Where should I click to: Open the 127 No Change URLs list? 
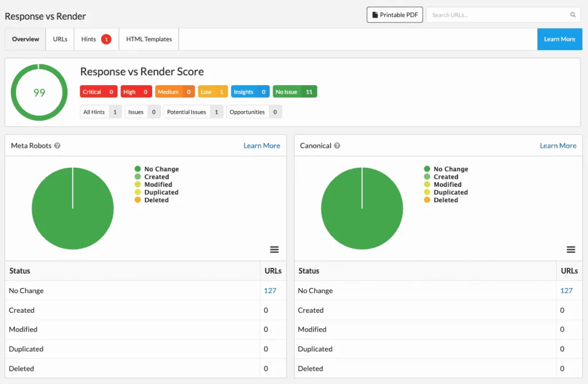(x=270, y=290)
